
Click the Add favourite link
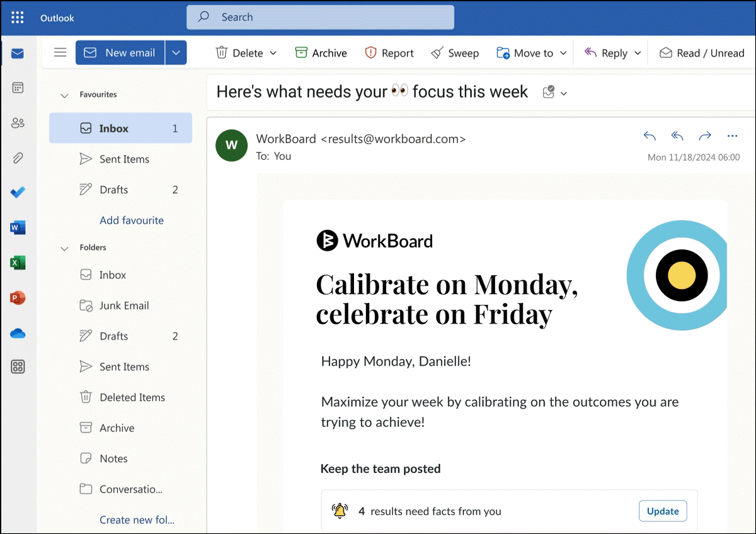click(132, 220)
